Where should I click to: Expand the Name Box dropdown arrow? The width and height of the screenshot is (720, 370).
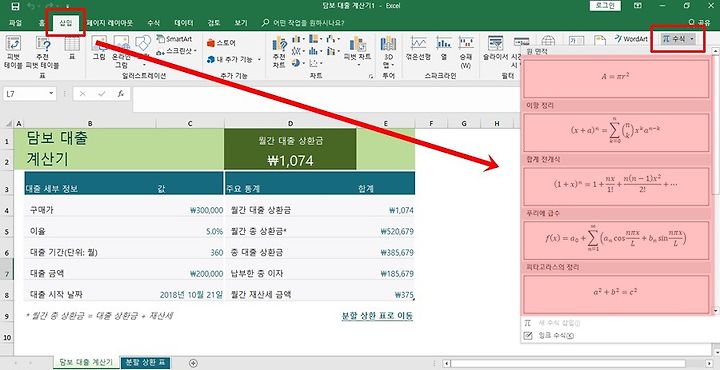(x=51, y=94)
